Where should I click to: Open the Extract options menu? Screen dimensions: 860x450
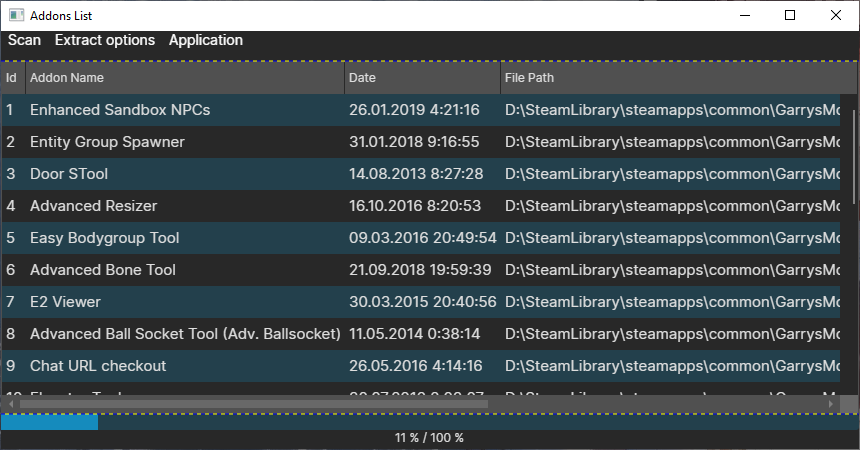point(105,40)
